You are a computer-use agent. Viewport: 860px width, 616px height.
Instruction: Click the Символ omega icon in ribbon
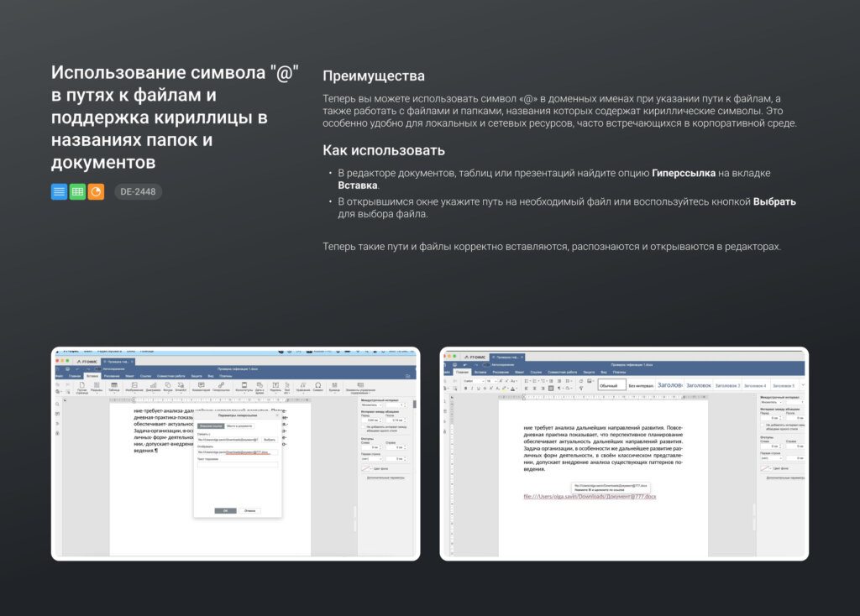[318, 387]
